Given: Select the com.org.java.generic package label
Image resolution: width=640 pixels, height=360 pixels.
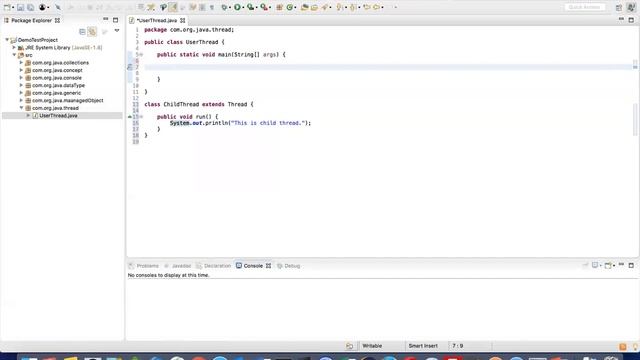Looking at the screenshot, I should [56, 93].
